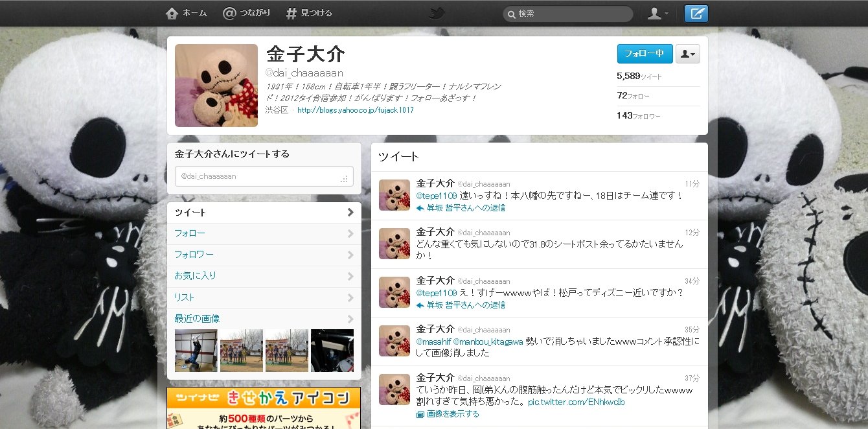Click the search magnifier icon

[511, 14]
